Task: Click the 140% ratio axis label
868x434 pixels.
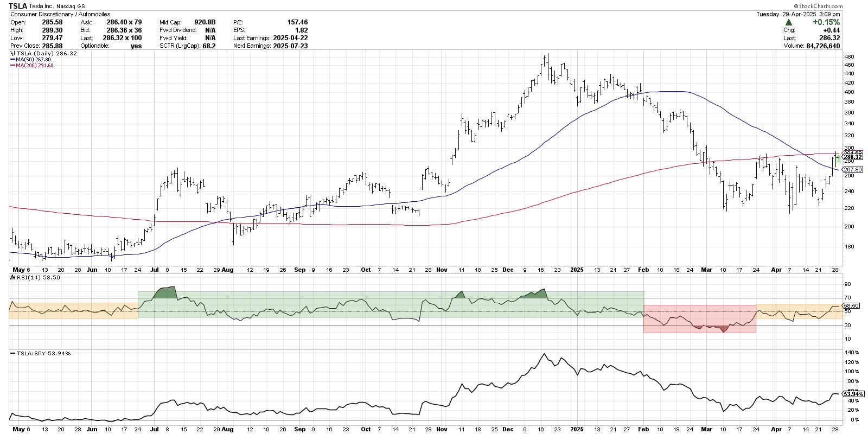Action: (851, 353)
